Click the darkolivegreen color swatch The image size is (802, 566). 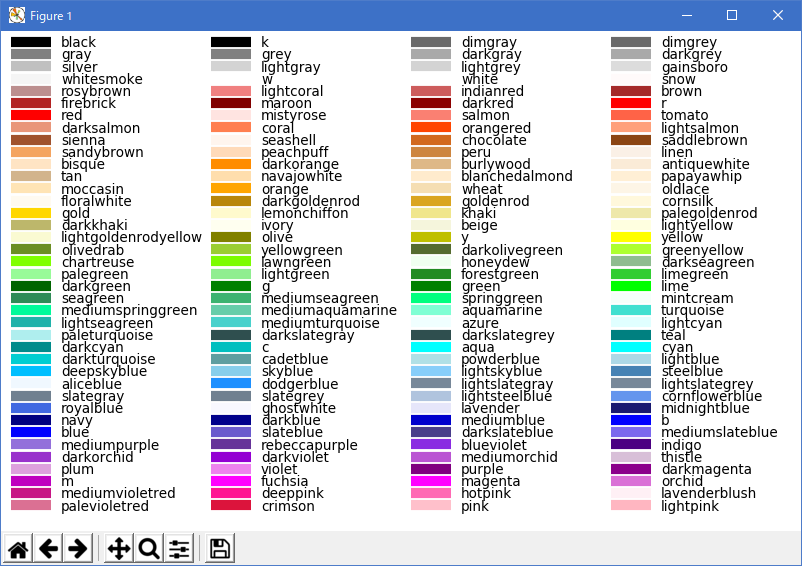coord(431,250)
